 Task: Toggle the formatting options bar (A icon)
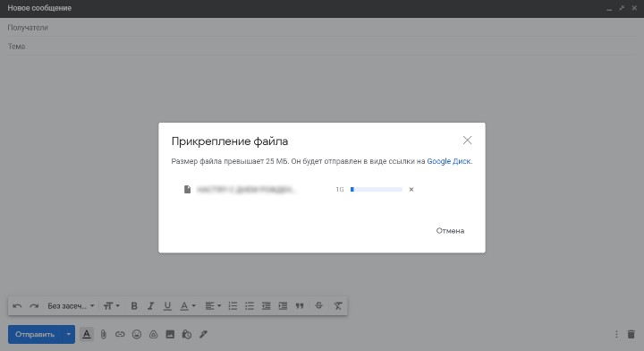87,334
